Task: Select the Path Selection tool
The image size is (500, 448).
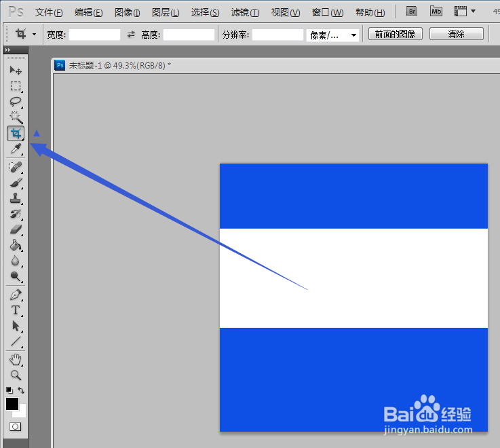Action: [x=16, y=326]
